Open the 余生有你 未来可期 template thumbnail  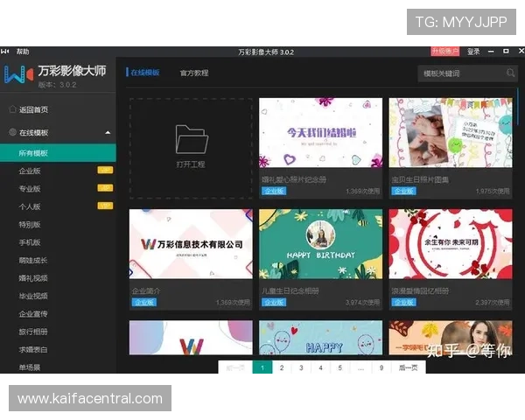[x=451, y=244]
